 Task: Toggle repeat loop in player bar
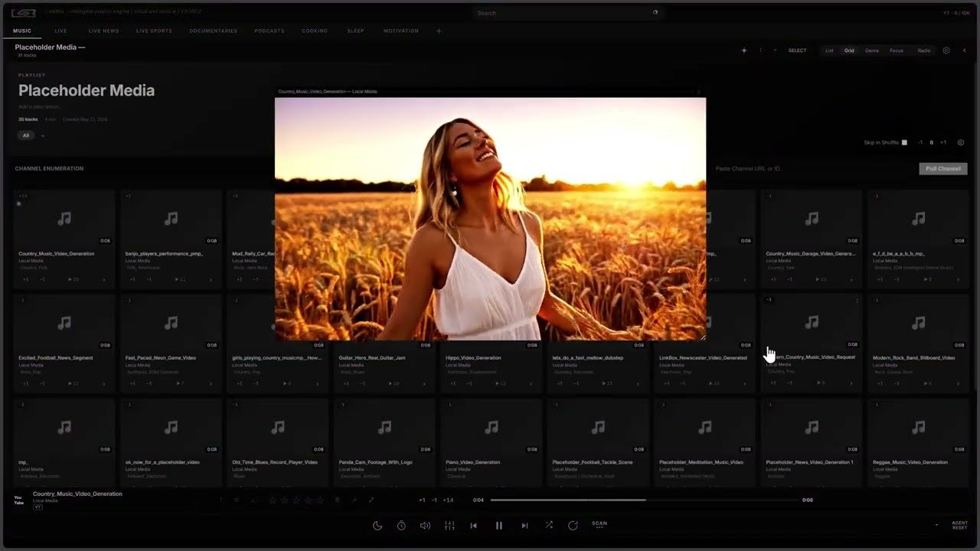coord(573,526)
